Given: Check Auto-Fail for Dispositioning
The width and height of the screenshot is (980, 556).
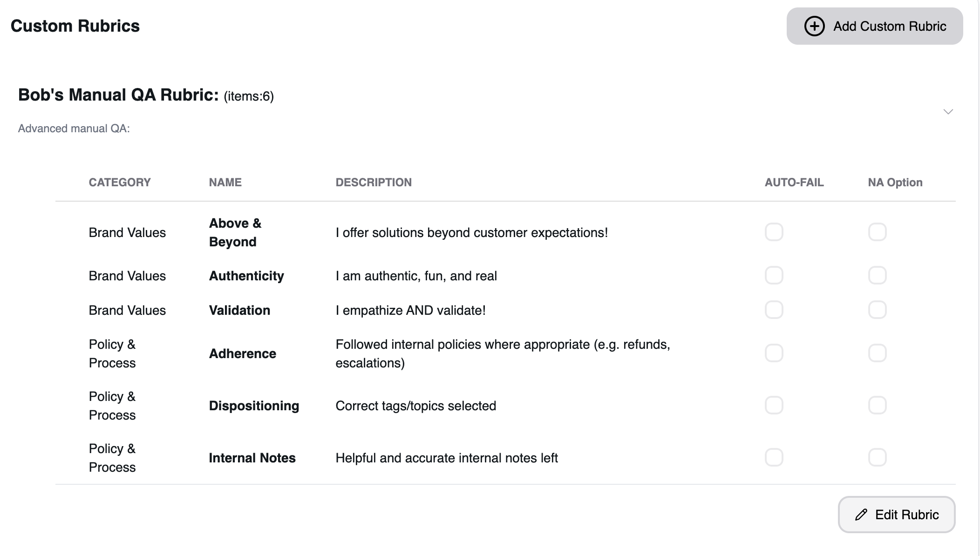Looking at the screenshot, I should pyautogui.click(x=774, y=405).
